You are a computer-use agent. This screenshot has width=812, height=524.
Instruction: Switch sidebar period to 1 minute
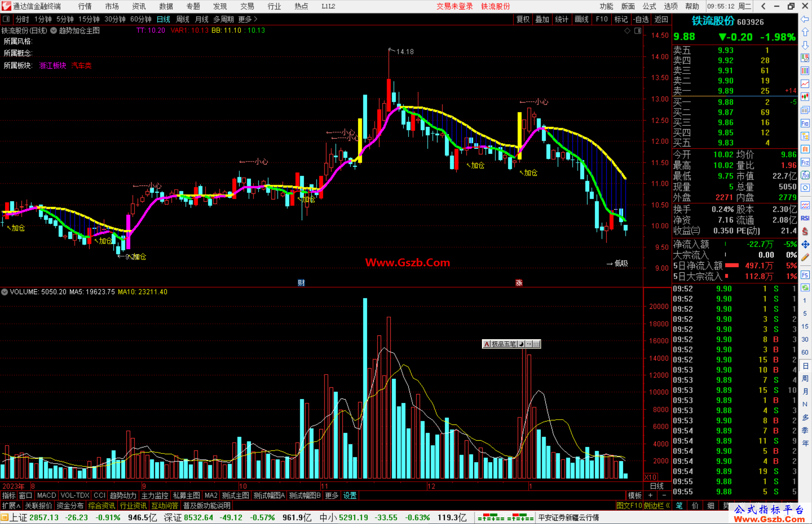tap(804, 301)
